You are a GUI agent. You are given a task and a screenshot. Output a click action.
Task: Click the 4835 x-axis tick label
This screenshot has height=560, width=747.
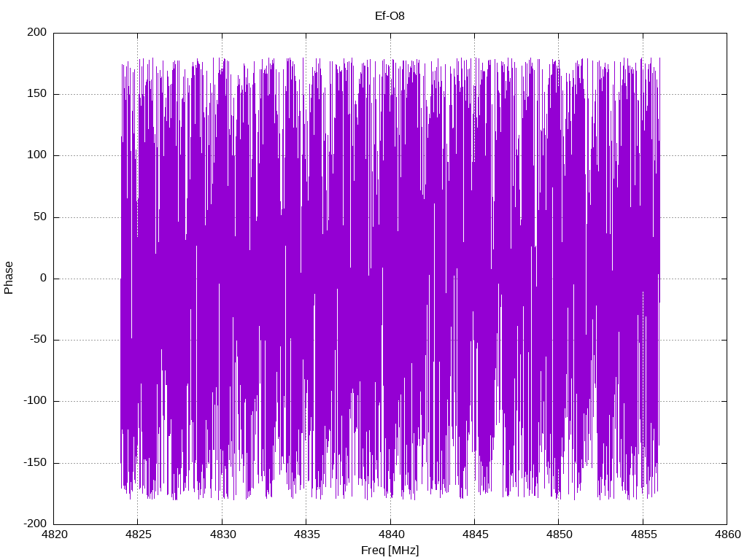point(306,534)
